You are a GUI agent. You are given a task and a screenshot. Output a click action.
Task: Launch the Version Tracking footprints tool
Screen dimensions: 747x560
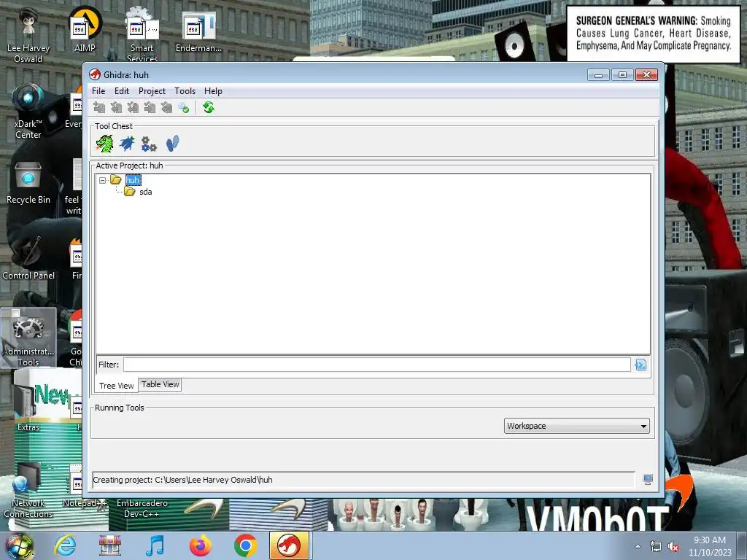click(172, 144)
